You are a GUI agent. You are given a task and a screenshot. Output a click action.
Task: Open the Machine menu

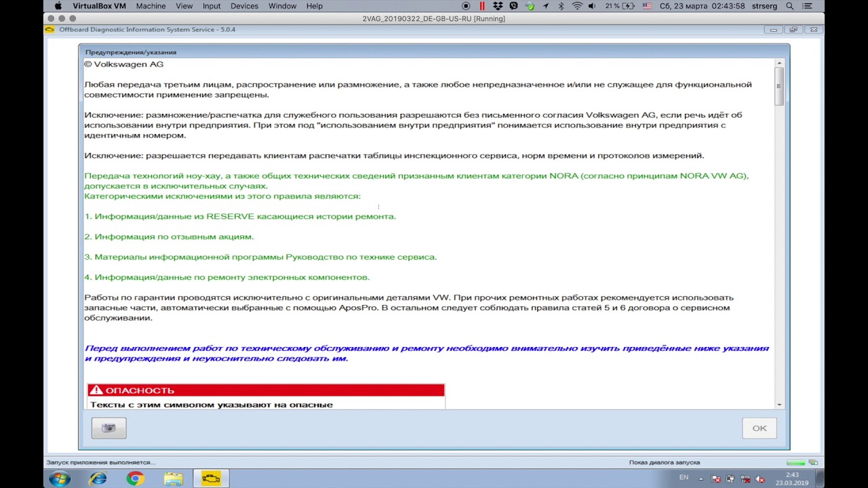(151, 6)
